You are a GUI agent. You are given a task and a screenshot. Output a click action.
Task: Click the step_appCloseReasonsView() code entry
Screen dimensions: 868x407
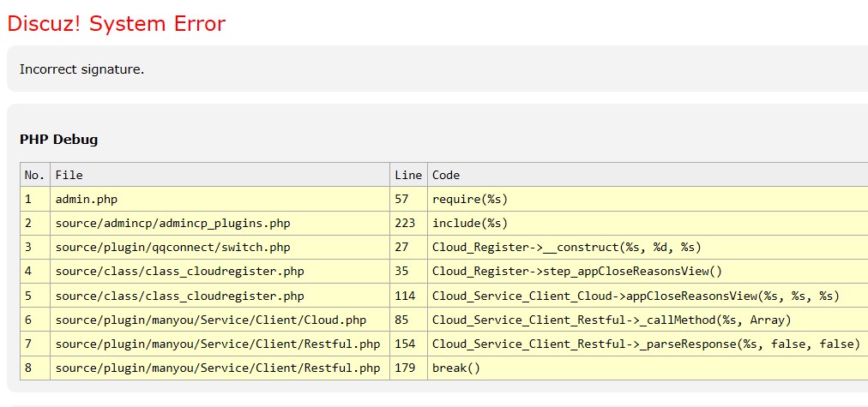click(577, 272)
